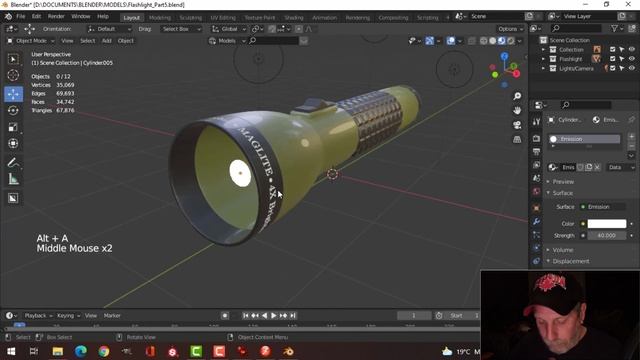Image resolution: width=640 pixels, height=360 pixels.
Task: Select the Measure tool
Action: point(13,179)
